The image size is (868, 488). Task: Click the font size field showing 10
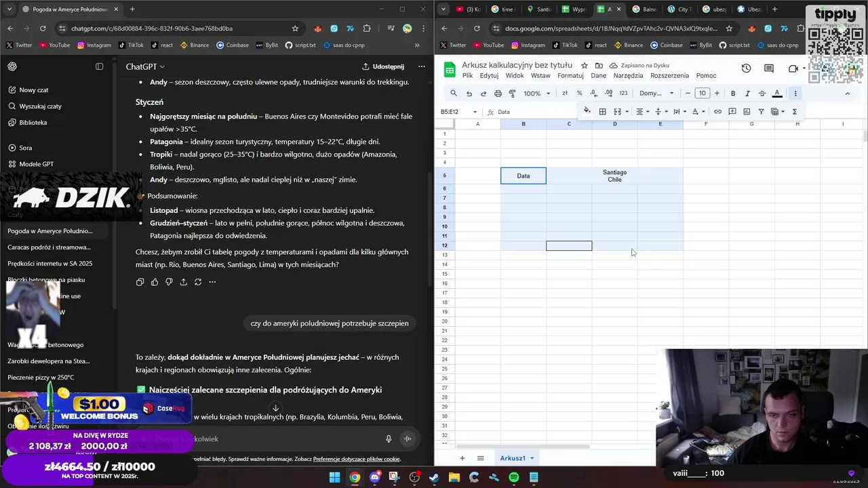point(703,94)
